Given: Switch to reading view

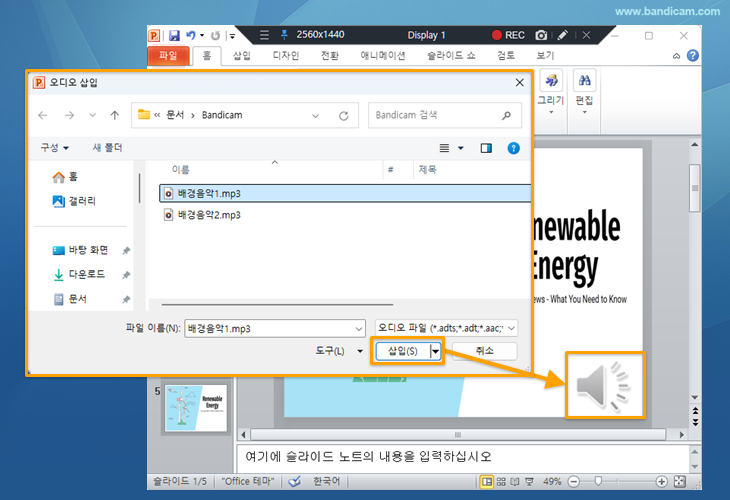Looking at the screenshot, I should [515, 482].
